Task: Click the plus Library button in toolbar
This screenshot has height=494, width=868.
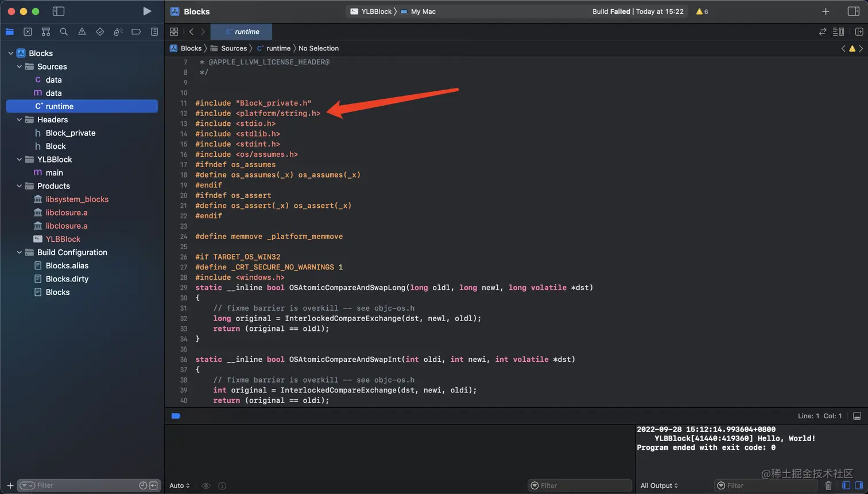Action: (826, 11)
